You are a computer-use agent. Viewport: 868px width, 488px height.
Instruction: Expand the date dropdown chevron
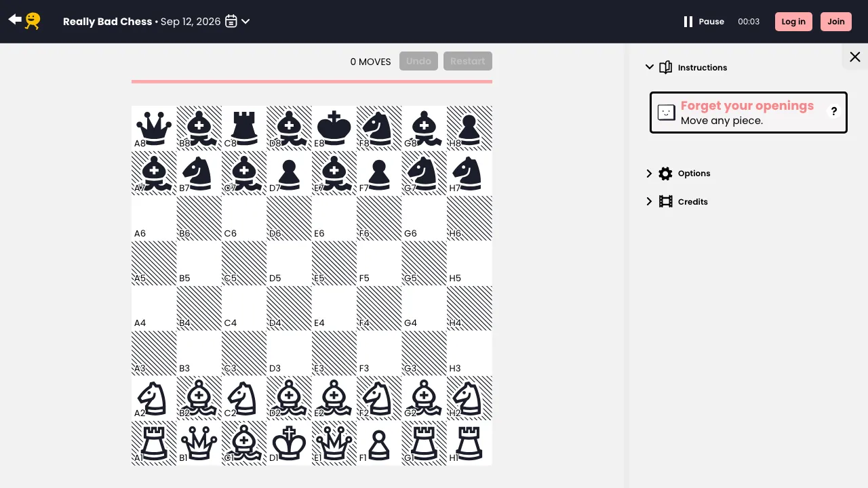(245, 21)
